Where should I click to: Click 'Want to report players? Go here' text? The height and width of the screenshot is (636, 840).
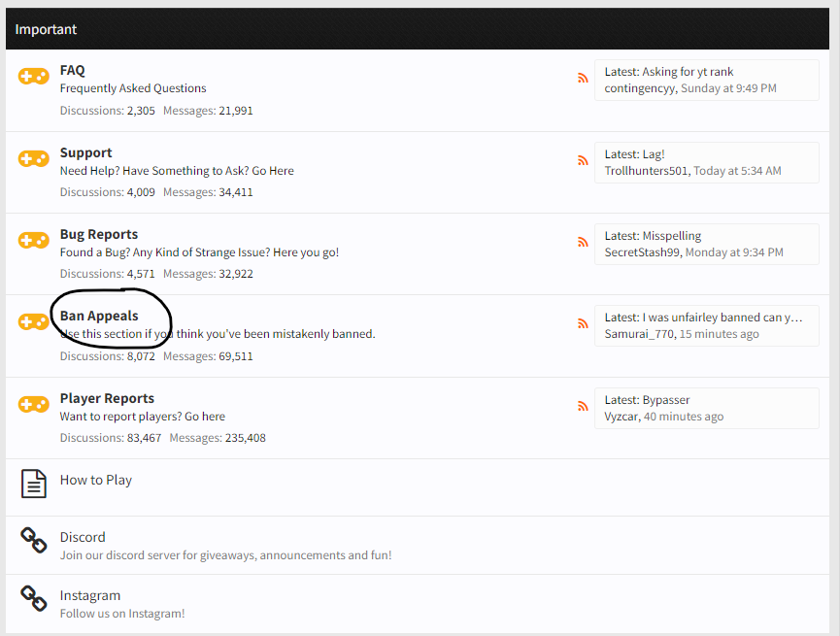(143, 417)
